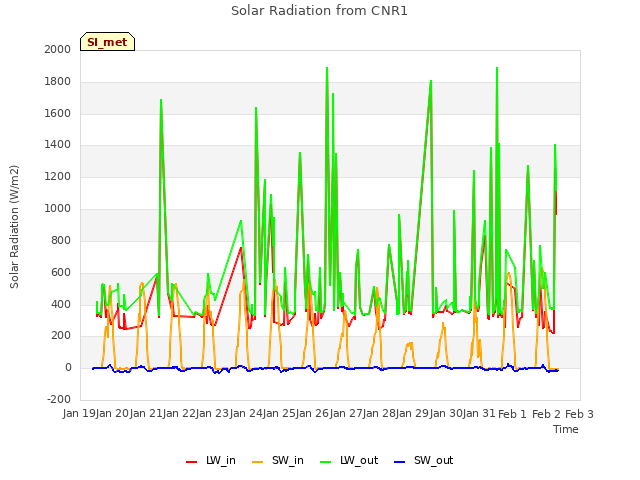Toggle the SW_in legend entry

(278, 460)
